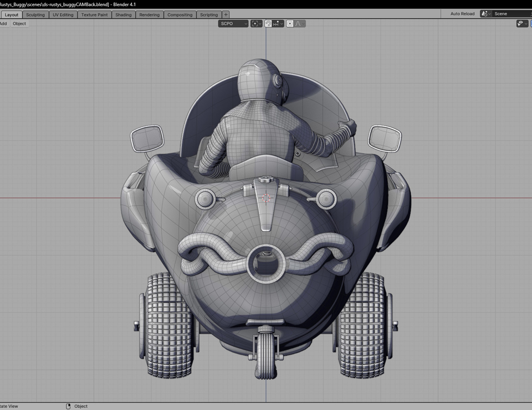Toggle proportional editing
This screenshot has height=410, width=532.
290,24
